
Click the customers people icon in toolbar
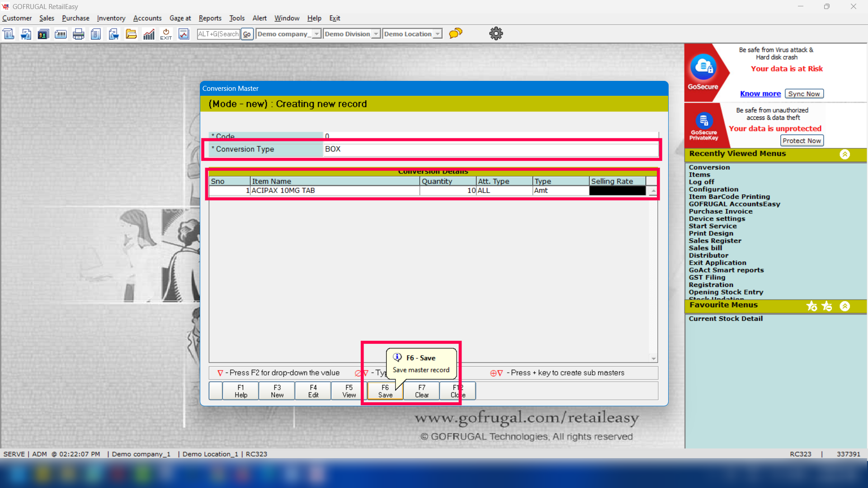43,34
